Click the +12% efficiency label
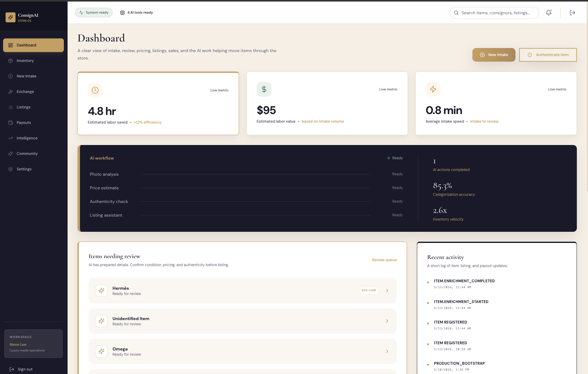Screen dimensions: 588x374 click(x=148, y=122)
